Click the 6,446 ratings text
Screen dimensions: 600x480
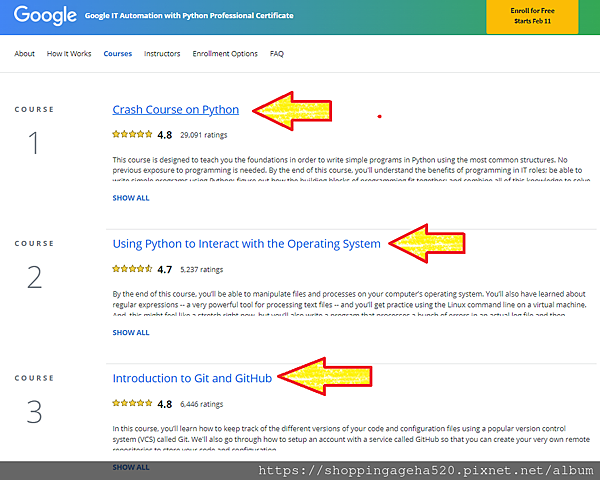202,404
